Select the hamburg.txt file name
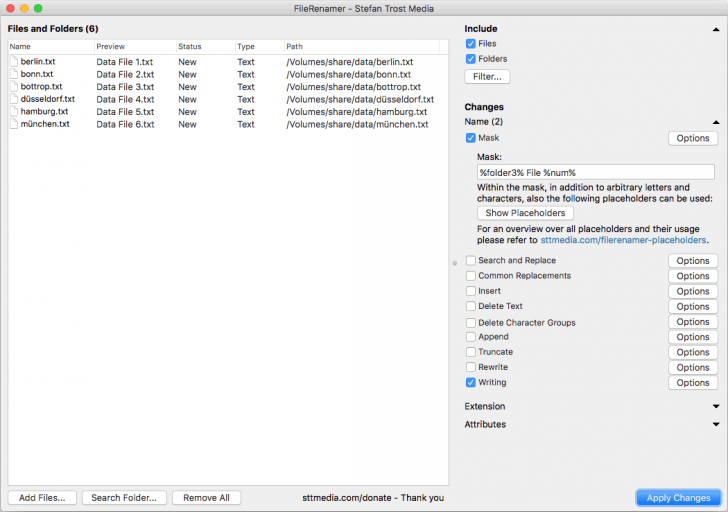The image size is (728, 512). tap(44, 111)
